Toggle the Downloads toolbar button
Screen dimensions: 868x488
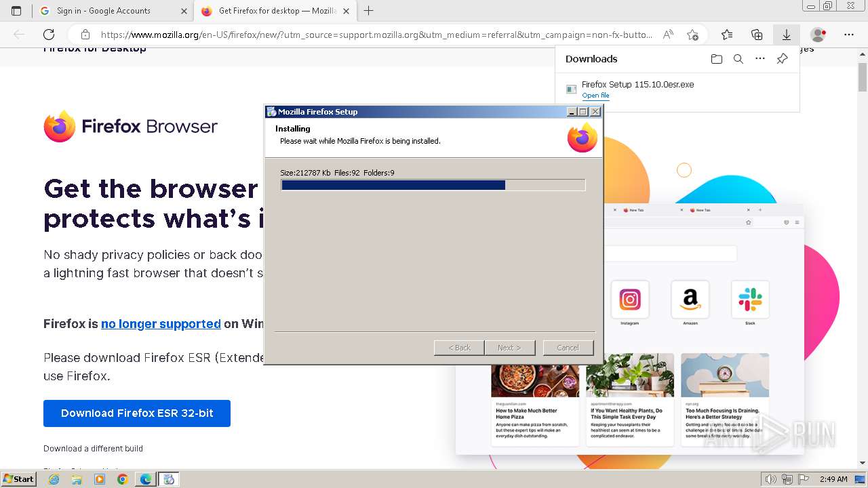pyautogui.click(x=787, y=35)
